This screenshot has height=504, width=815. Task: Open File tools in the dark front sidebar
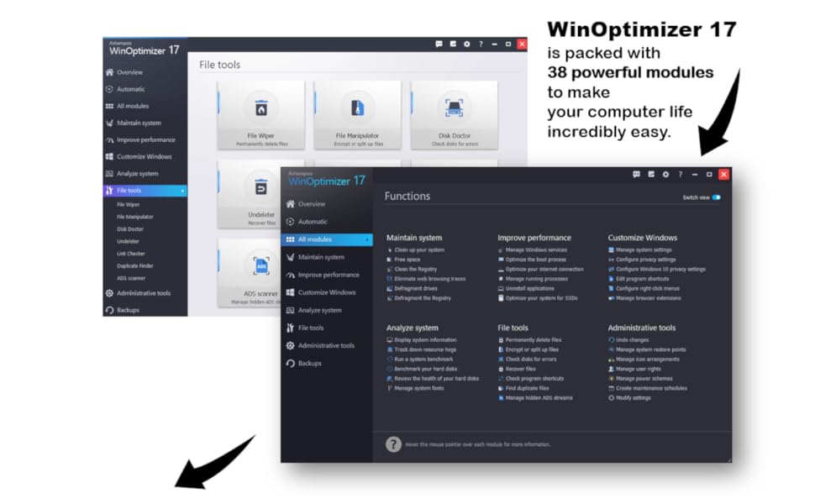tap(310, 328)
